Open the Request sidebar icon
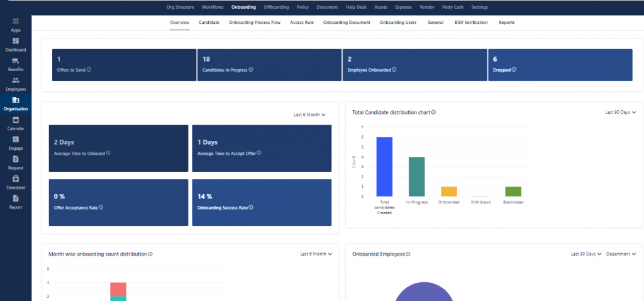The height and width of the screenshot is (301, 644). point(16,159)
